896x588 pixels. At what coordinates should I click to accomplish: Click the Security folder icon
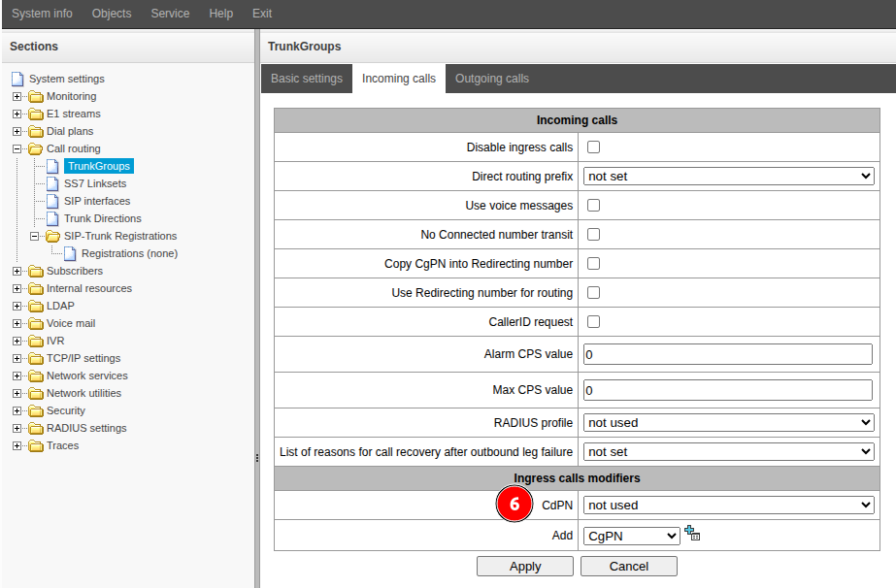tap(36, 410)
